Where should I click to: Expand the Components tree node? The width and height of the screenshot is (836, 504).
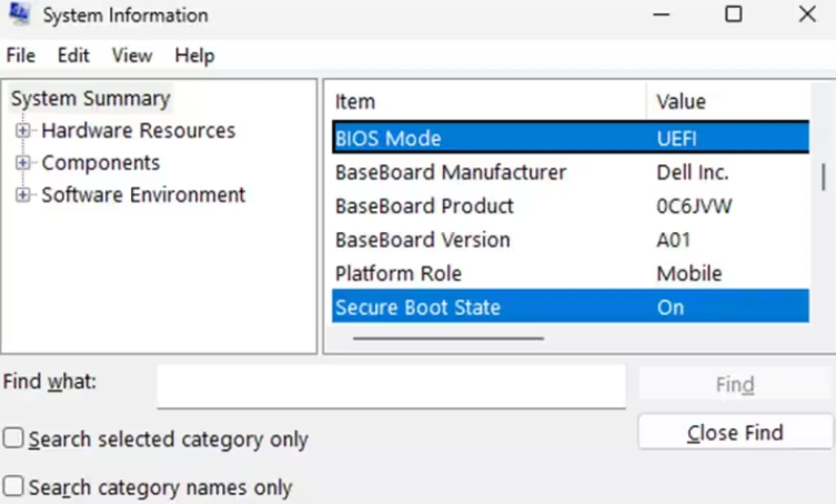[22, 162]
